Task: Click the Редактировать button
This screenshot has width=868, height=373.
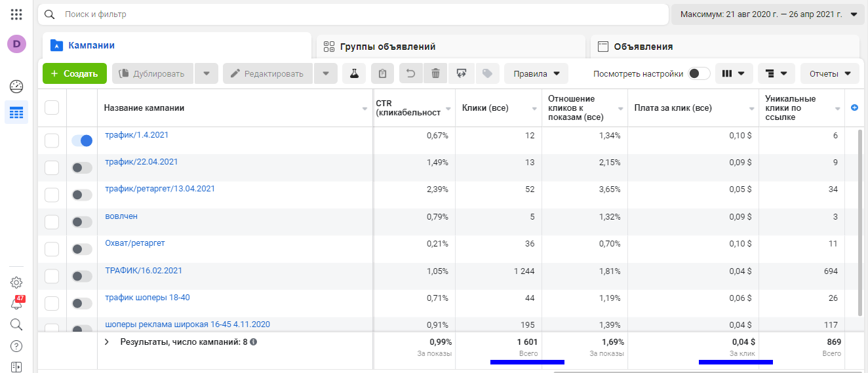Action: [x=269, y=73]
